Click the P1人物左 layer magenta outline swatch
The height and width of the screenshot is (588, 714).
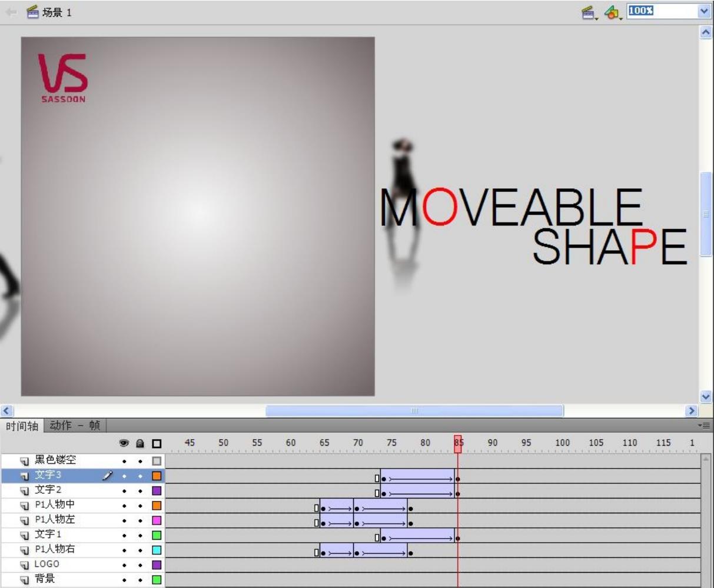tap(157, 520)
